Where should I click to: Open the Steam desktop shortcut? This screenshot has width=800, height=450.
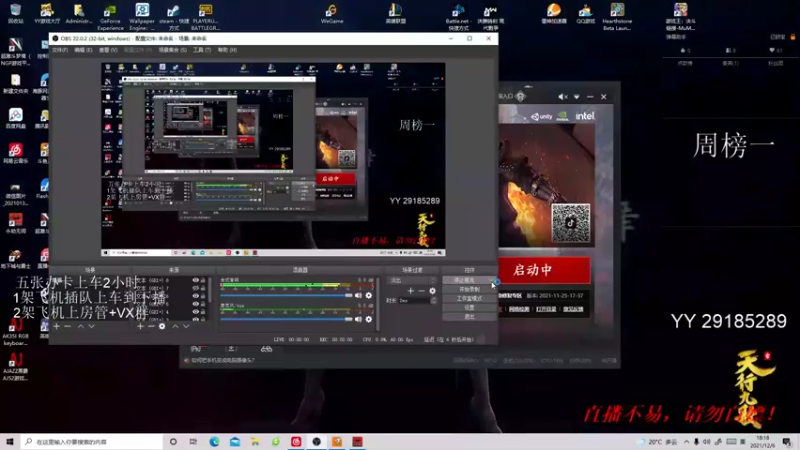tap(173, 17)
